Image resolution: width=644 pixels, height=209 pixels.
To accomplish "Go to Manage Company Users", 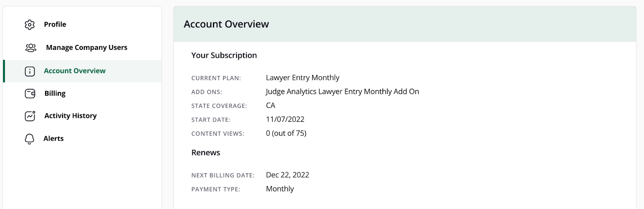I will tap(82, 47).
